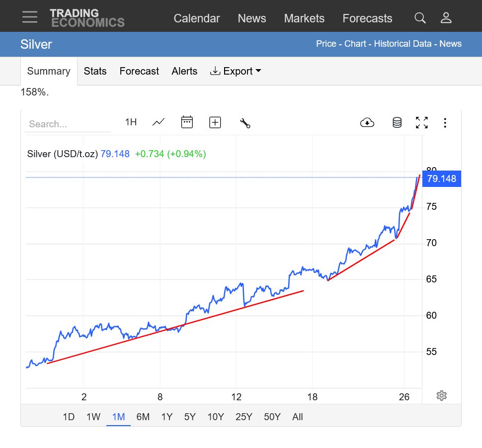
Task: Open the vertical three-dot chart menu
Action: (445, 122)
